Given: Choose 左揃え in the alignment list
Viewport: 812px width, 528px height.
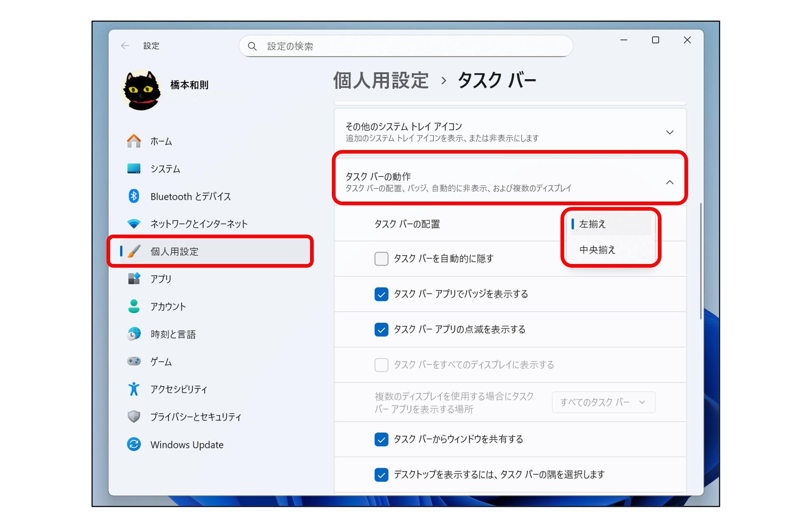Looking at the screenshot, I should click(592, 224).
